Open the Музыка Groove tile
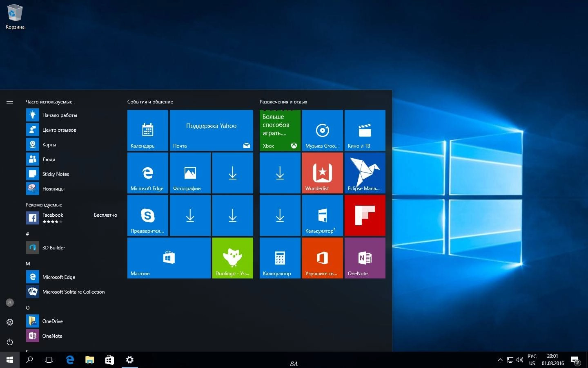The image size is (588, 368). [323, 130]
